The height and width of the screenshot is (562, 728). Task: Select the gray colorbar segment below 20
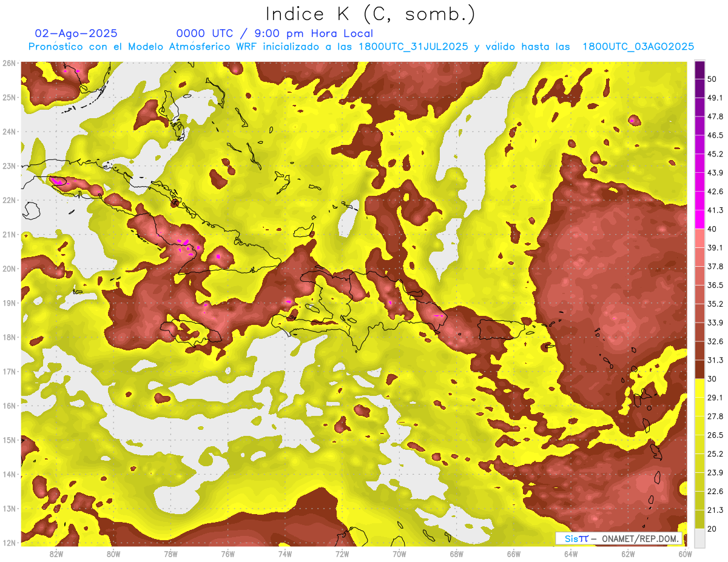click(x=699, y=538)
